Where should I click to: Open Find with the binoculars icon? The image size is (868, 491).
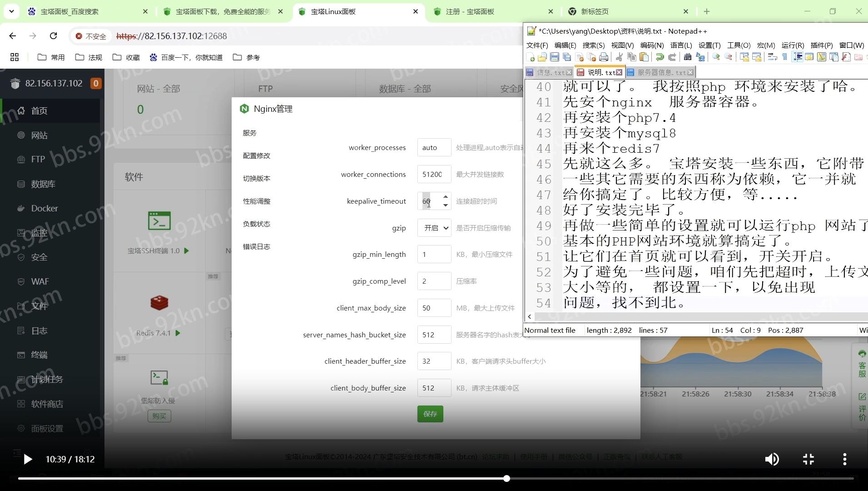(688, 57)
